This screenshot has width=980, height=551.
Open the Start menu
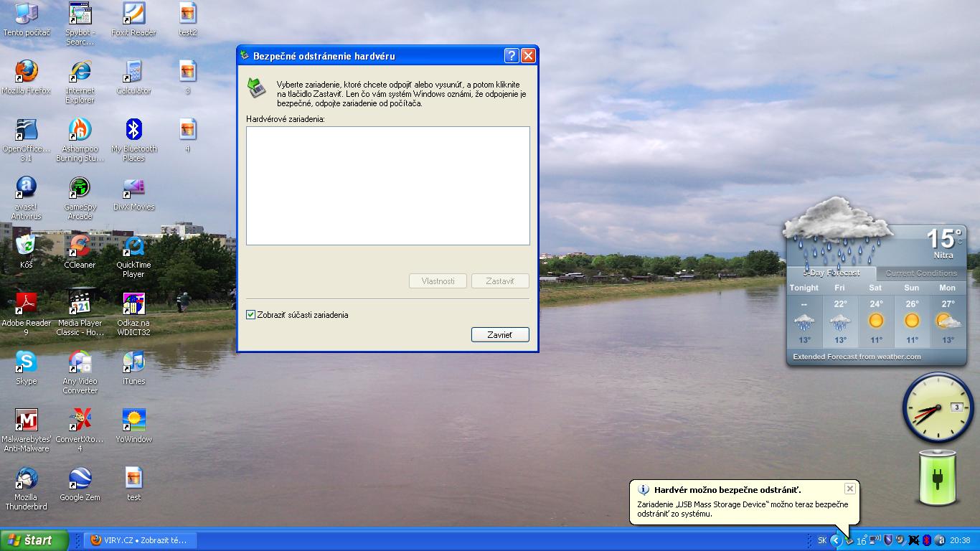pos(34,540)
